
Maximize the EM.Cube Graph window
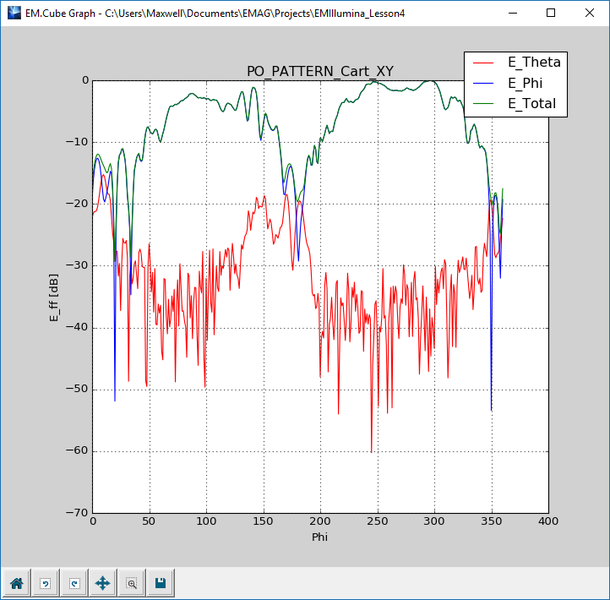coord(551,13)
